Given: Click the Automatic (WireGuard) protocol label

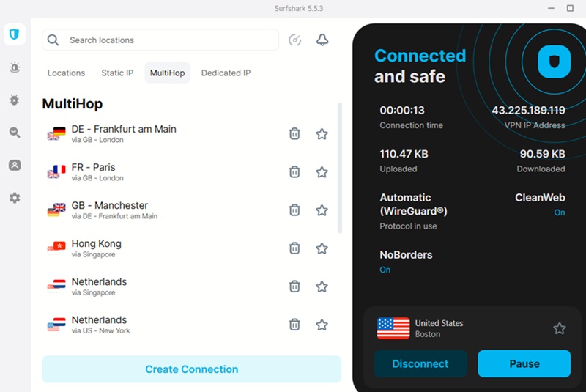Looking at the screenshot, I should [413, 204].
